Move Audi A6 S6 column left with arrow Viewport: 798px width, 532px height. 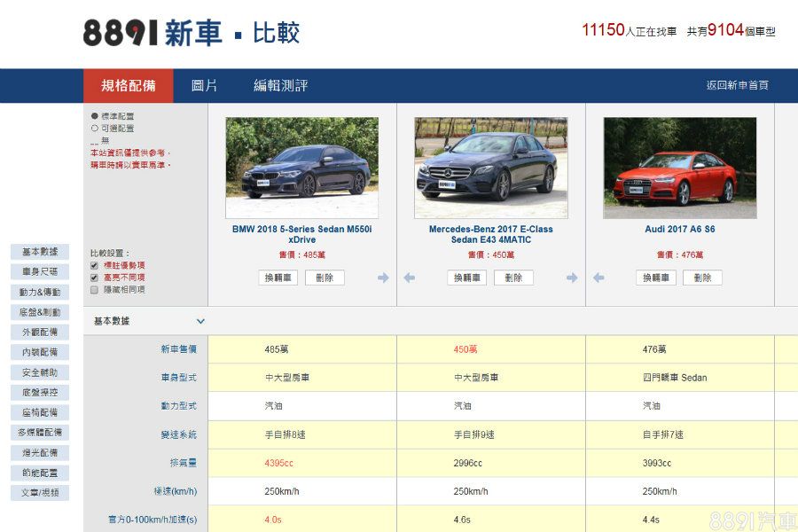click(598, 278)
